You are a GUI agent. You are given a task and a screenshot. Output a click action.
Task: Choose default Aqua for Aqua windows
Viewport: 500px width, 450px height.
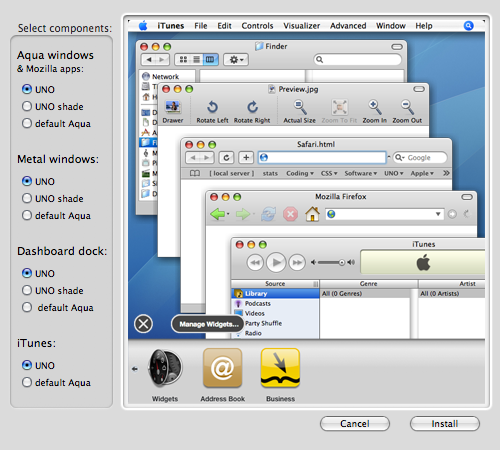[x=27, y=123]
